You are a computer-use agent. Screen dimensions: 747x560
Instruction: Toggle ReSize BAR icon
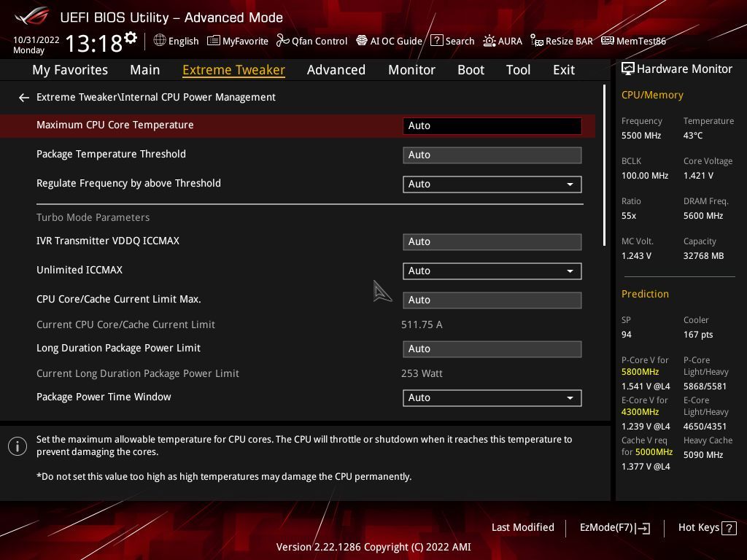(x=537, y=41)
